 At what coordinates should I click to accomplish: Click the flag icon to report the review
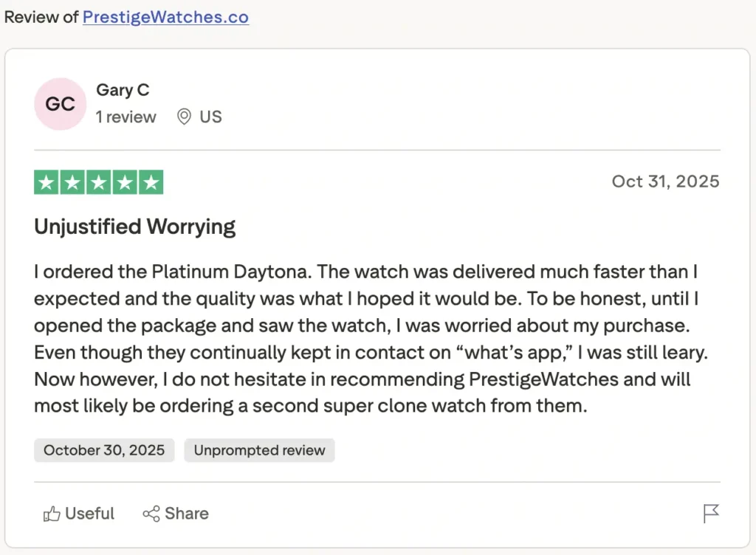coord(710,513)
